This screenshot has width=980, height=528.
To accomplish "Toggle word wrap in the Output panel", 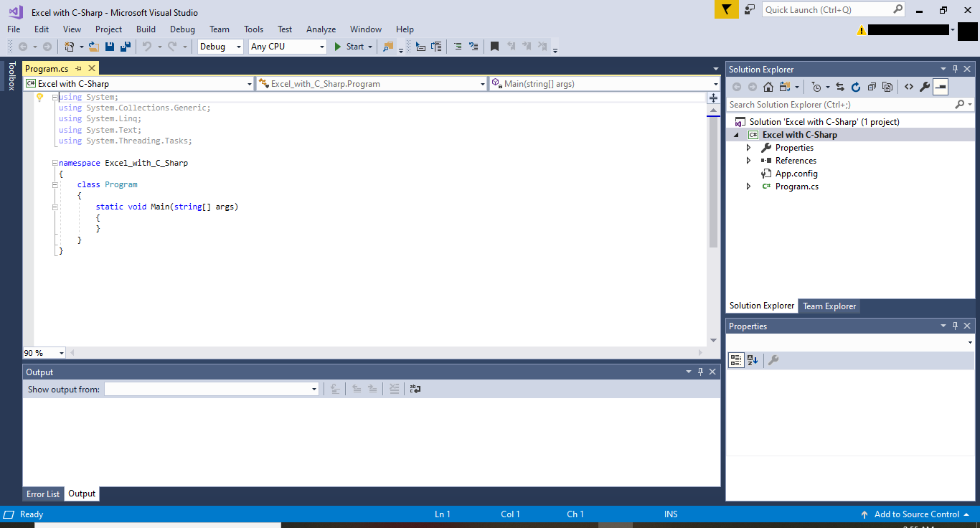I will (415, 389).
